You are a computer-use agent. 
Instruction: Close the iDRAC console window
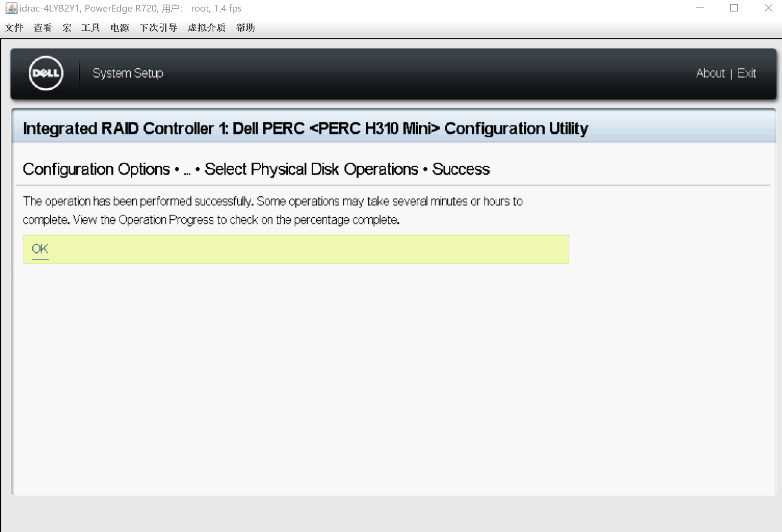point(768,8)
